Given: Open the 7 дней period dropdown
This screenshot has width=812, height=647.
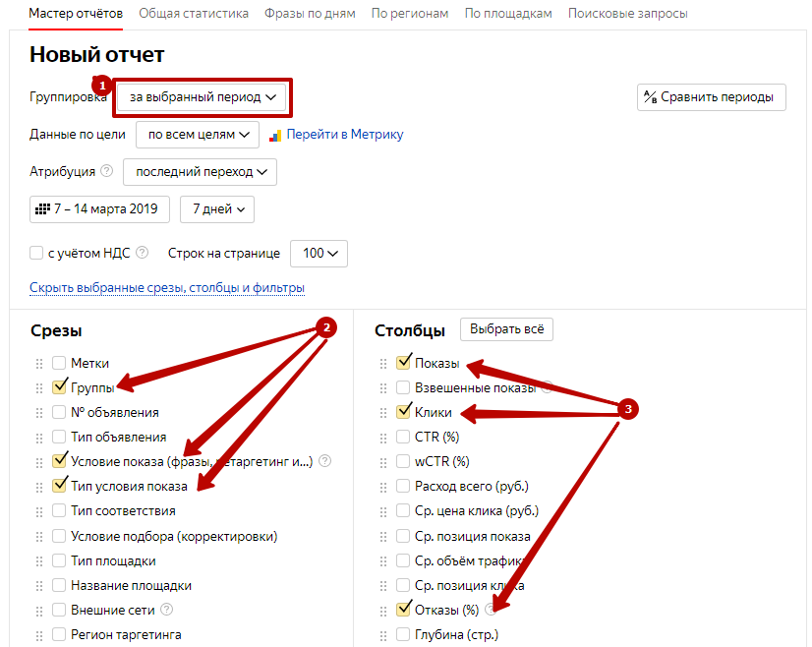Looking at the screenshot, I should tap(217, 209).
